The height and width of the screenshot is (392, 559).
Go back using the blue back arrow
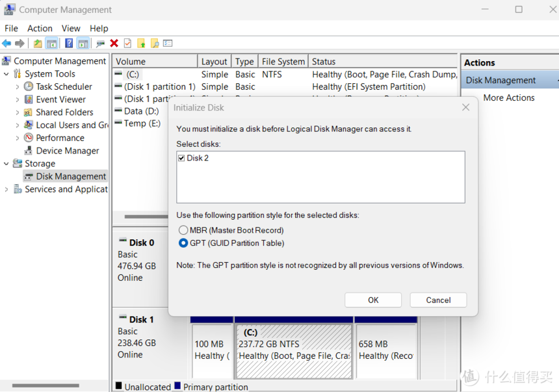(6, 44)
